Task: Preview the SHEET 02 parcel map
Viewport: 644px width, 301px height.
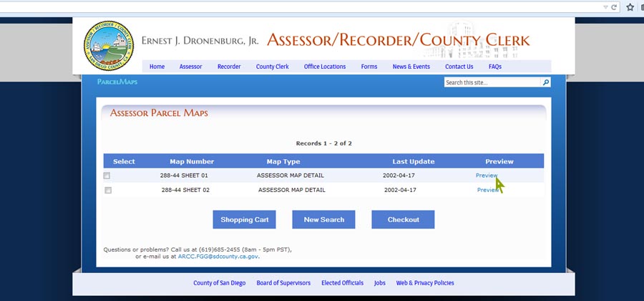Action: point(487,191)
